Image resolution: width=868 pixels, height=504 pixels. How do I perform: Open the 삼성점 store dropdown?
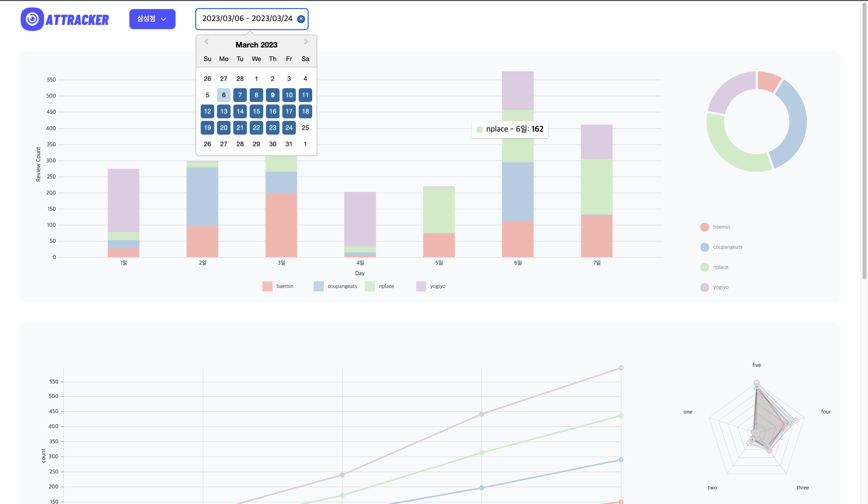(x=152, y=19)
